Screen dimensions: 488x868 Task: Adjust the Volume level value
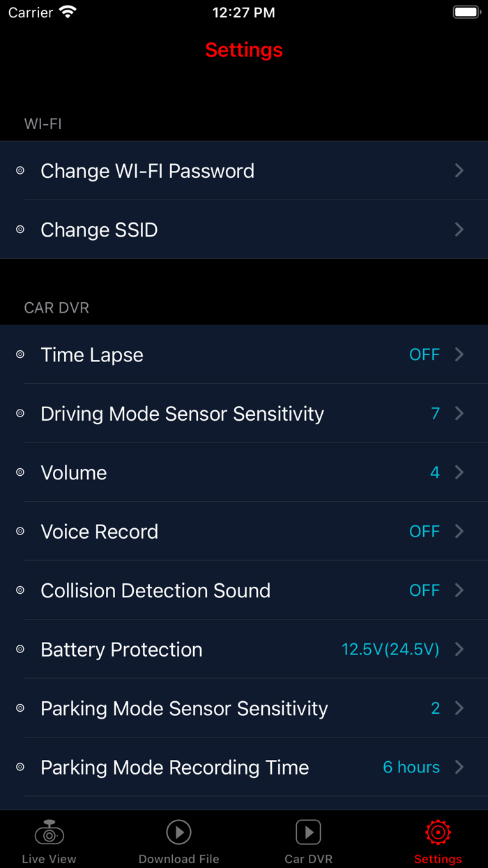pyautogui.click(x=435, y=472)
